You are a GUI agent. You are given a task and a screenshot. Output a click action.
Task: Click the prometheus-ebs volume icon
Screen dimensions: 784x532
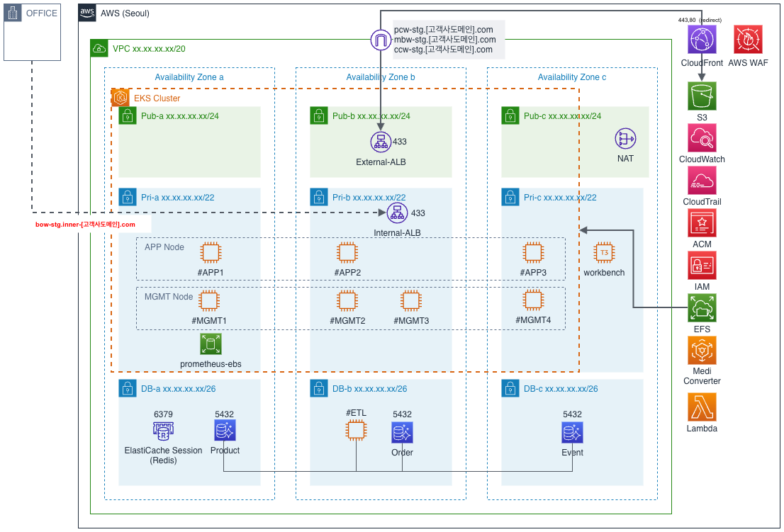pyautogui.click(x=211, y=345)
